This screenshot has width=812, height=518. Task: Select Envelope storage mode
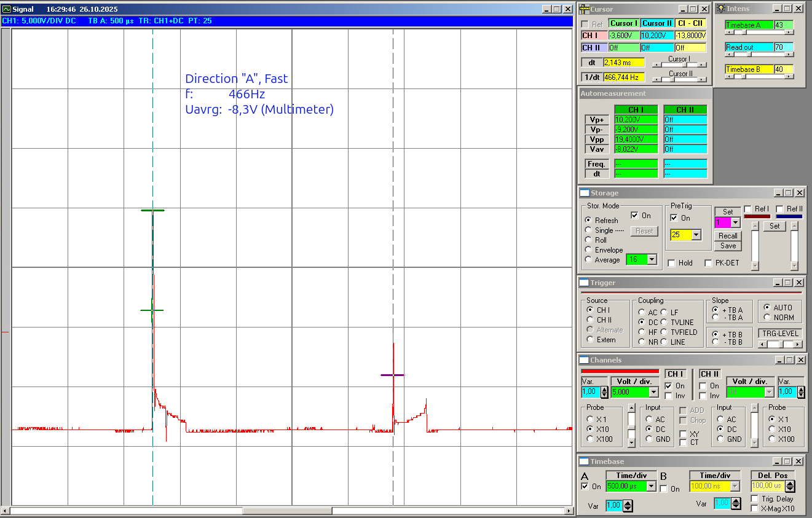(588, 250)
